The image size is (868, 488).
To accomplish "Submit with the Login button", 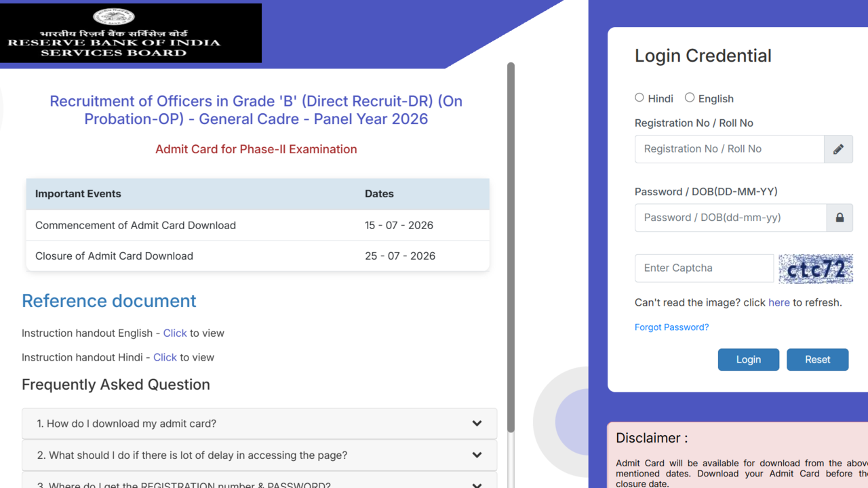I will pos(749,360).
